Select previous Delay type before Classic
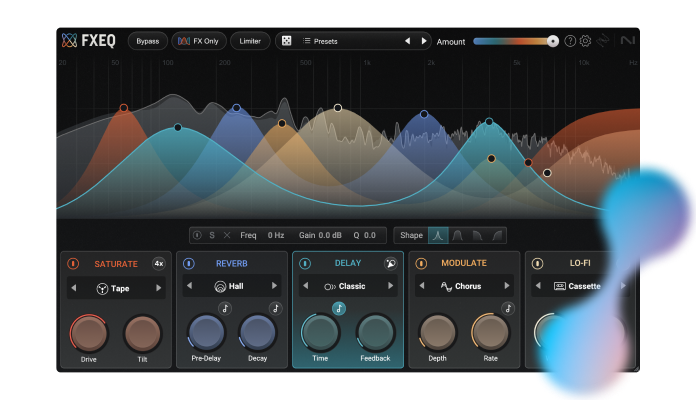Screen dimensions: 696x400 click(305, 286)
